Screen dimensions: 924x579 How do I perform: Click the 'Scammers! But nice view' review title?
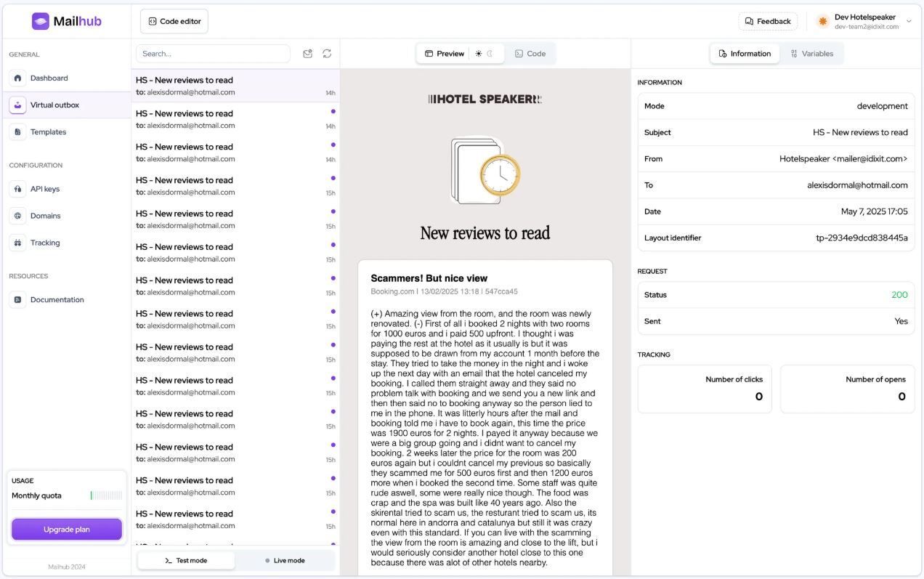pyautogui.click(x=429, y=278)
